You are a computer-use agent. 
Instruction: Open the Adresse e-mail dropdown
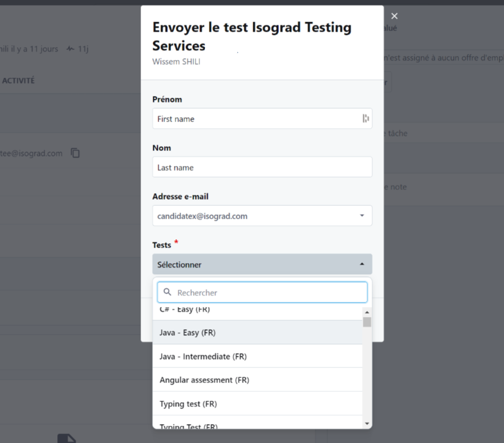pos(262,215)
